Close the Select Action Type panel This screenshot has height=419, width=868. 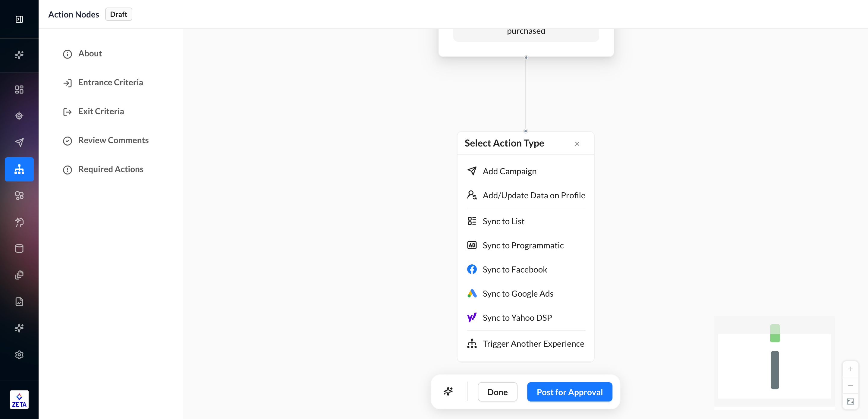click(x=577, y=143)
